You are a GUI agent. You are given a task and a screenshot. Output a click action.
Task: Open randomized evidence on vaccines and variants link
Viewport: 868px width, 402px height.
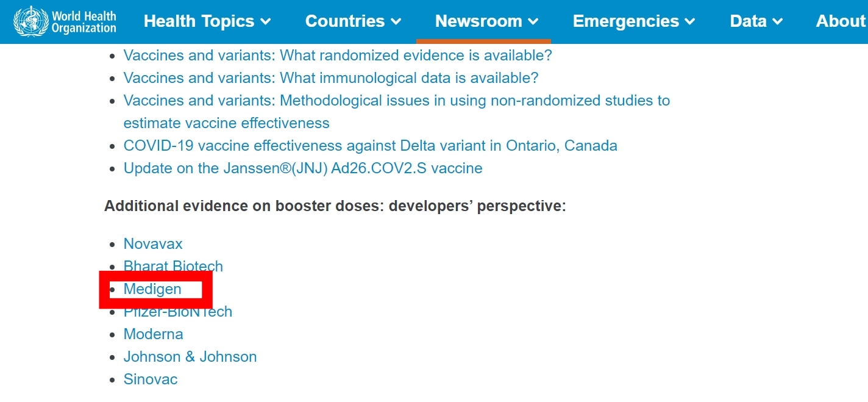pos(338,56)
